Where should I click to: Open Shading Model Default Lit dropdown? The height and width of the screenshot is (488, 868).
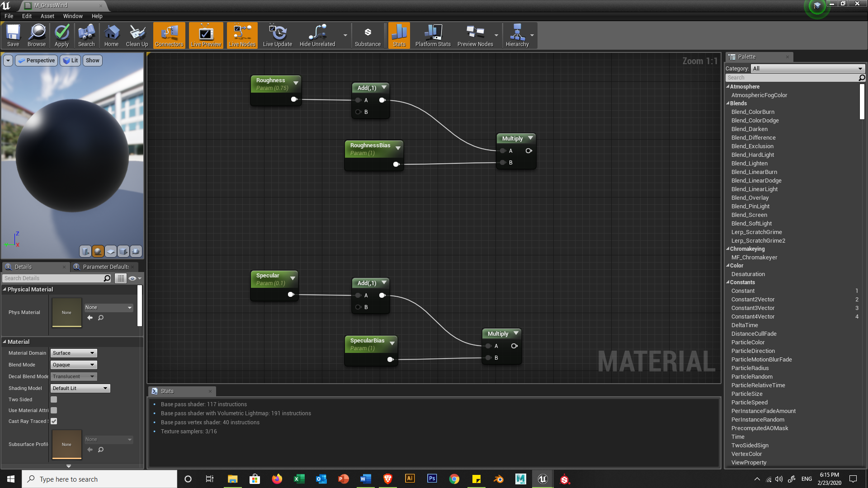[80, 388]
